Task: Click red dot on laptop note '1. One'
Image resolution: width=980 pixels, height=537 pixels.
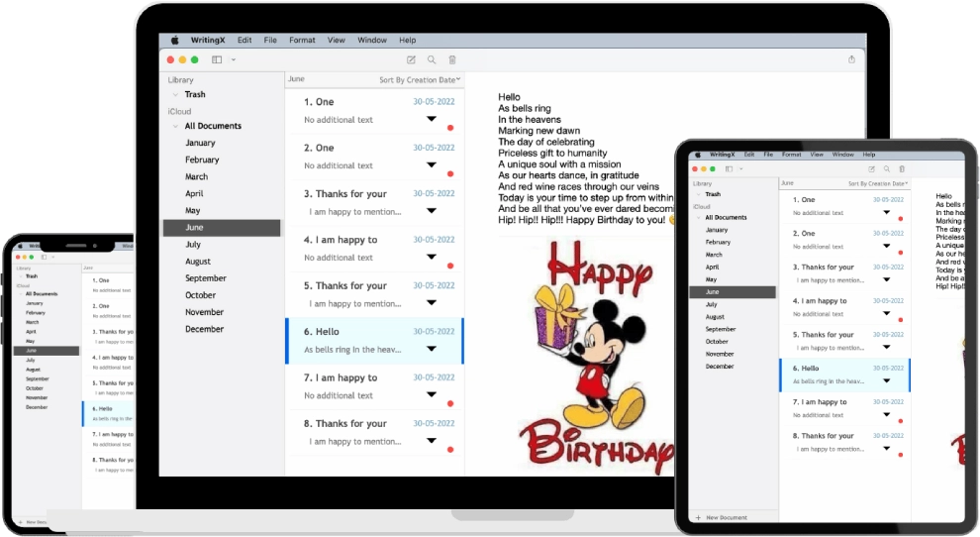Action: [x=450, y=128]
